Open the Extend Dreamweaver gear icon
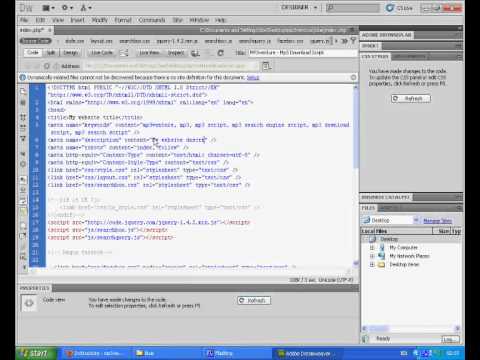The width and height of the screenshot is (480, 360). coord(67,8)
